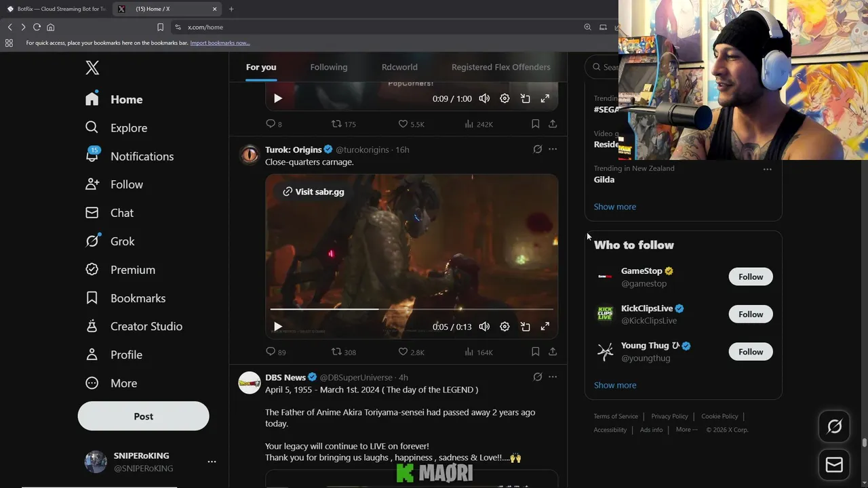
Task: View Turok post analytics (164K)
Action: pyautogui.click(x=479, y=352)
